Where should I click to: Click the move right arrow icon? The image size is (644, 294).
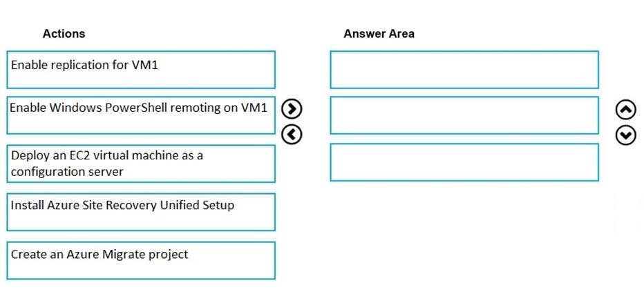coord(292,108)
